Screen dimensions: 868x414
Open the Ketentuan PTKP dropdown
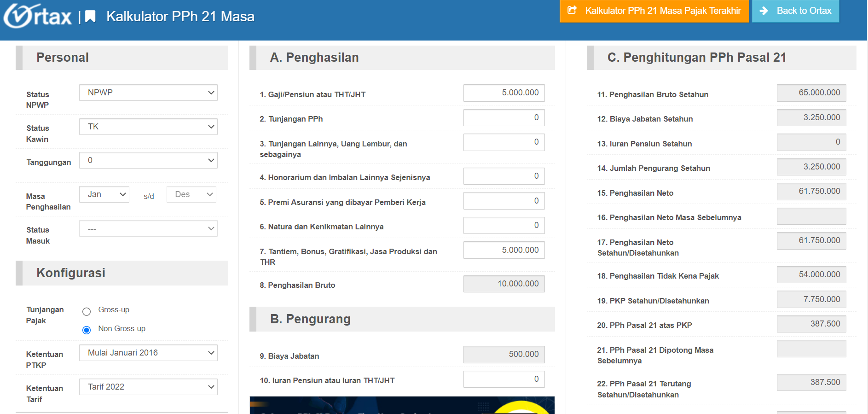[x=148, y=353]
